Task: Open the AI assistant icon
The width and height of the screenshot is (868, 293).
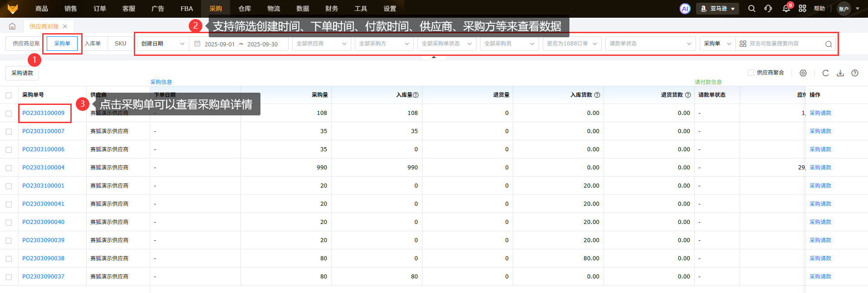Action: 685,9
